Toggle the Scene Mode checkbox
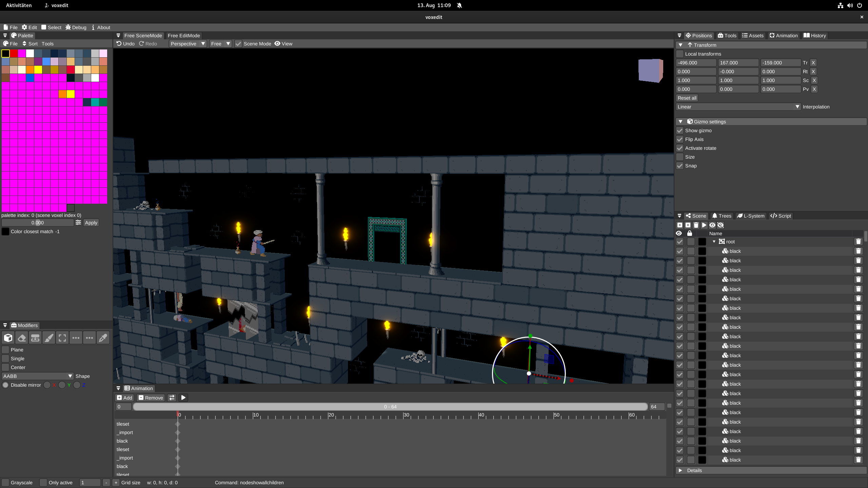868x488 pixels. tap(238, 44)
